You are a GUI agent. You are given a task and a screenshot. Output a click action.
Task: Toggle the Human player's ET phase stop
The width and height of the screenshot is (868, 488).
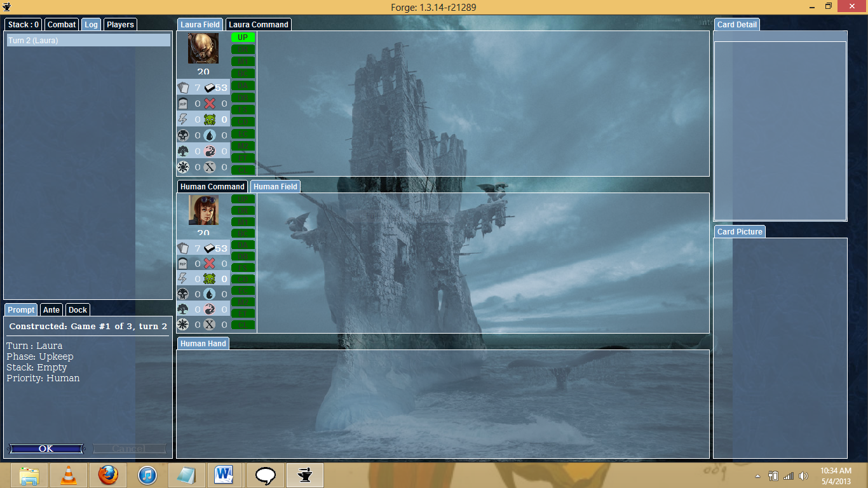(243, 313)
